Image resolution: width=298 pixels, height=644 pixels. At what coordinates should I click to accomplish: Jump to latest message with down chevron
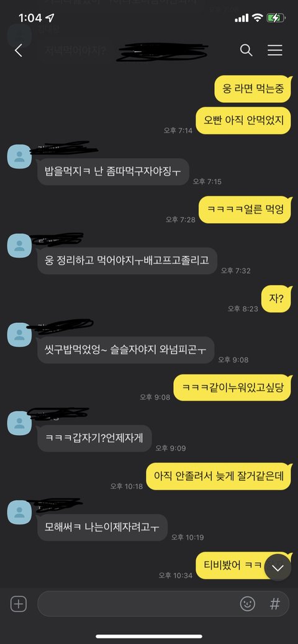278,568
